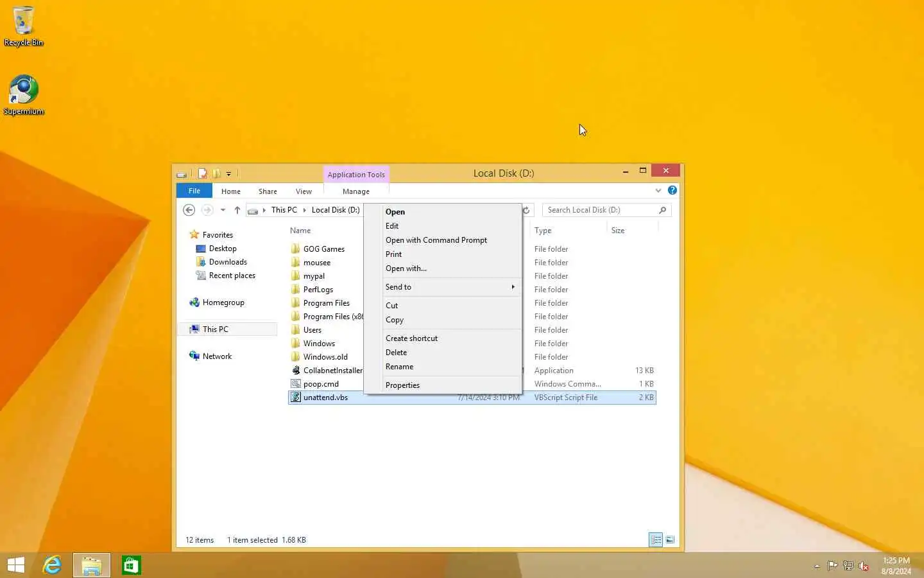The width and height of the screenshot is (924, 578).
Task: Click the Application Tools contextual tab header
Action: (x=356, y=175)
